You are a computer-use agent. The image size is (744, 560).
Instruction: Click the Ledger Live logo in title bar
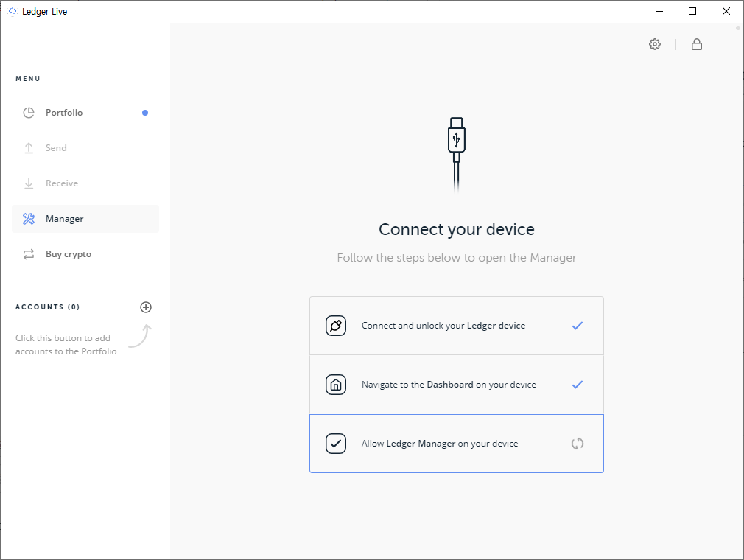[x=13, y=11]
